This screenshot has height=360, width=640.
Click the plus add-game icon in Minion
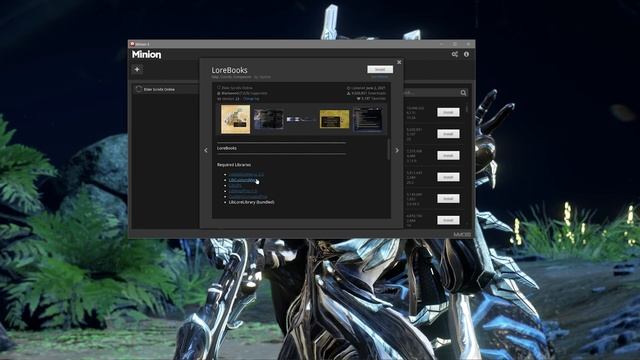(137, 69)
